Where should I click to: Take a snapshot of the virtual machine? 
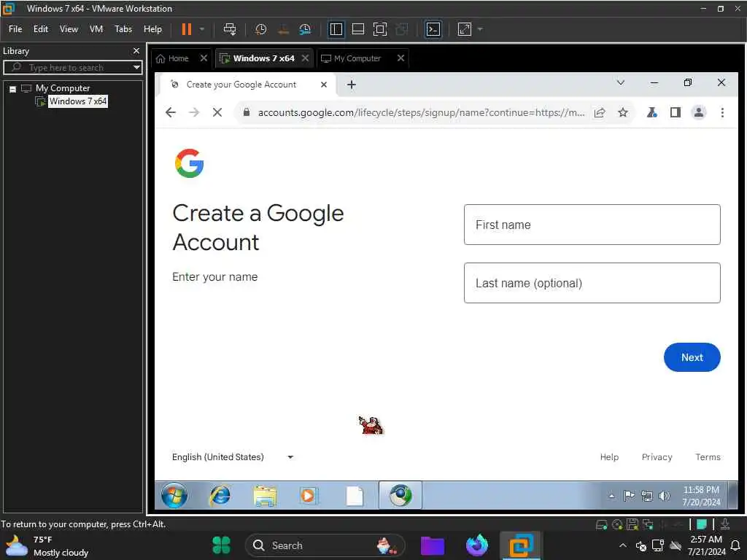click(x=260, y=29)
